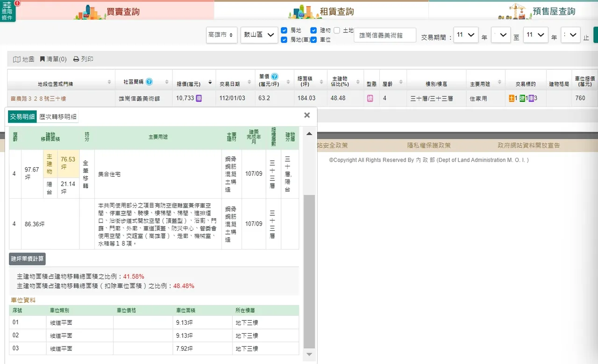Open end month dropdown before 止
Viewport: 598px width, 364px height.
570,35
